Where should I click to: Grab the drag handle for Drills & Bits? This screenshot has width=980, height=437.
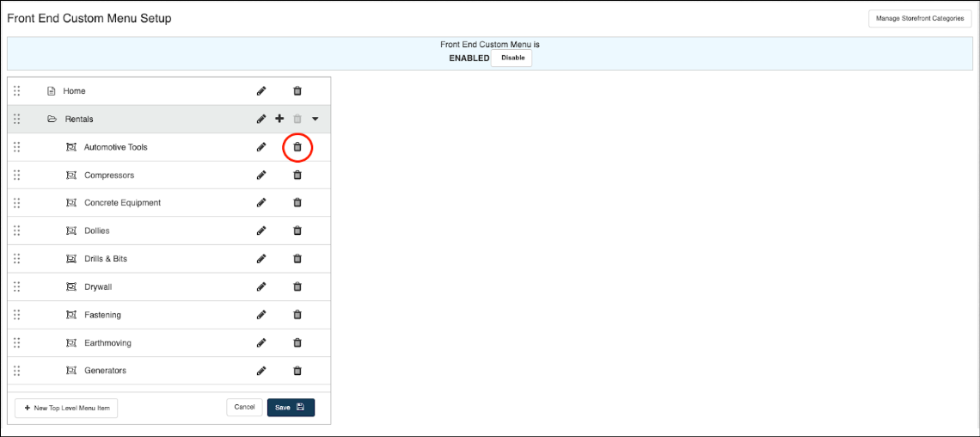click(x=17, y=259)
